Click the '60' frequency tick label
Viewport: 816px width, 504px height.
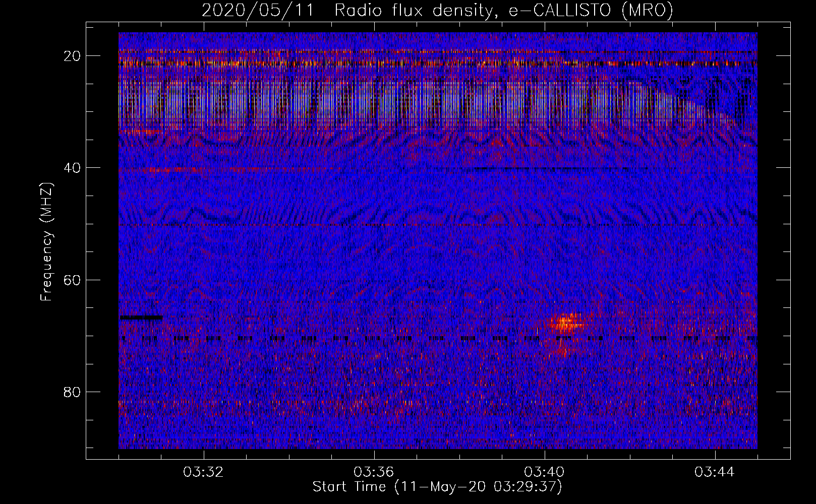[x=73, y=280]
